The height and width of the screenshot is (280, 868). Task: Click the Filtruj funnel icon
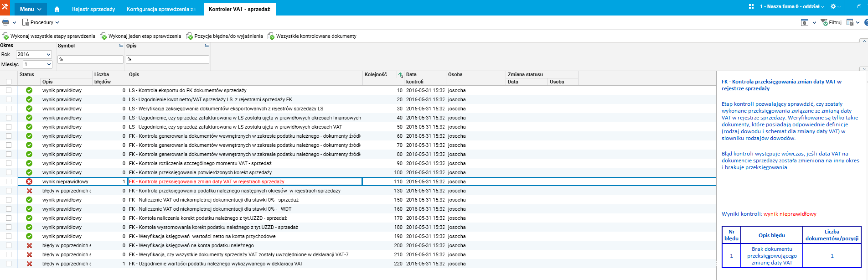click(x=824, y=22)
